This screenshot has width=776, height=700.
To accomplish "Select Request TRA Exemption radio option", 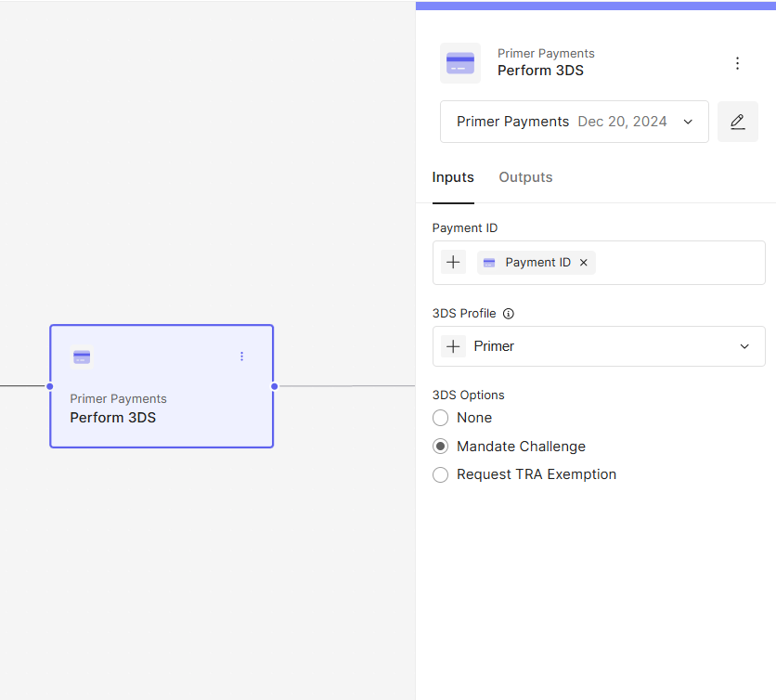I will click(441, 474).
